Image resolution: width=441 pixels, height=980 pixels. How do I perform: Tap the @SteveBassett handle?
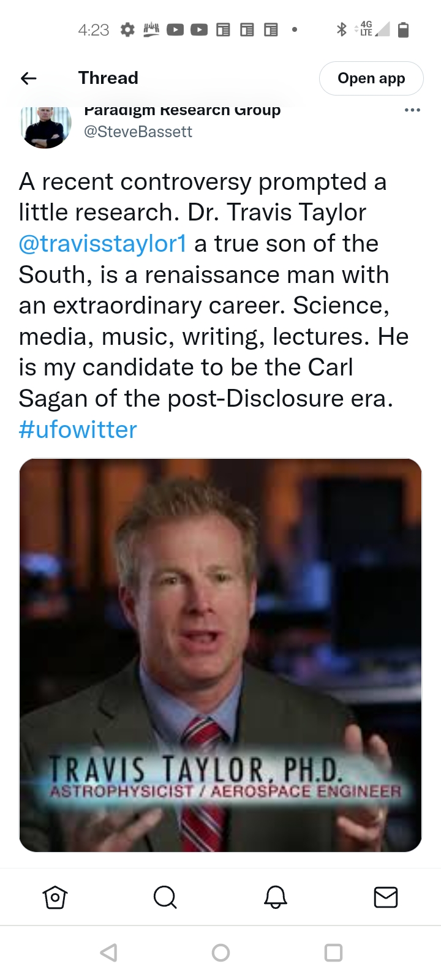[x=138, y=132]
